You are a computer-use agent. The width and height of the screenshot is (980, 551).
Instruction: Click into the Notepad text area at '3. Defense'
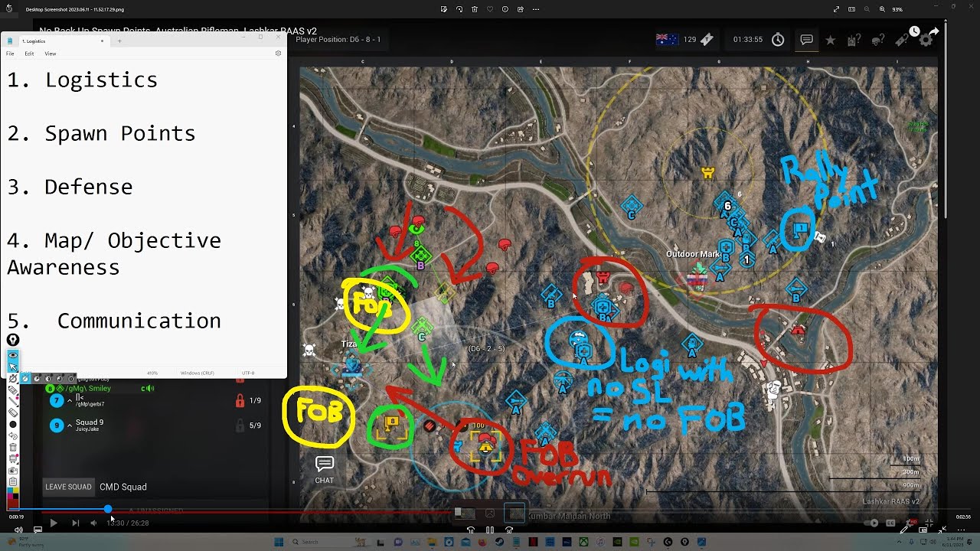coord(70,187)
